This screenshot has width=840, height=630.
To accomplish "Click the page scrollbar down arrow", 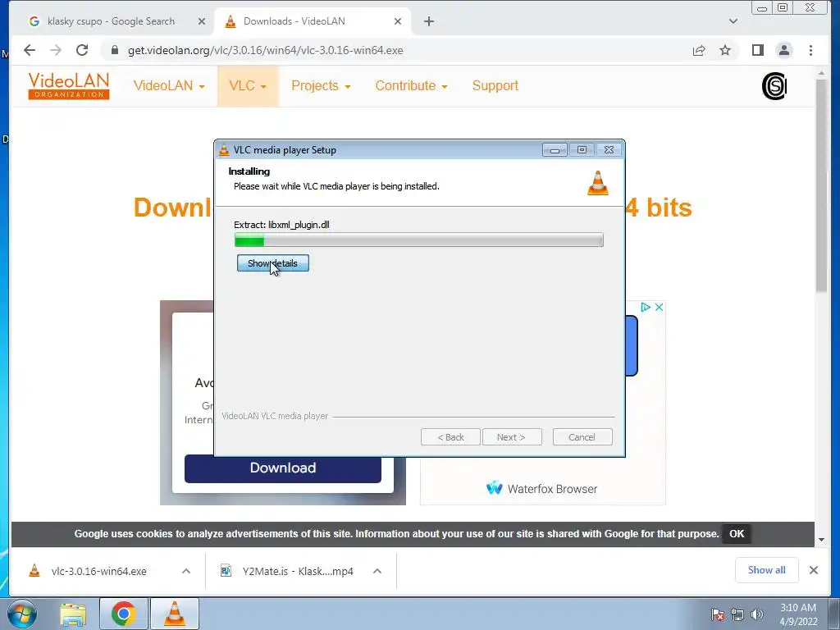I will (x=822, y=540).
